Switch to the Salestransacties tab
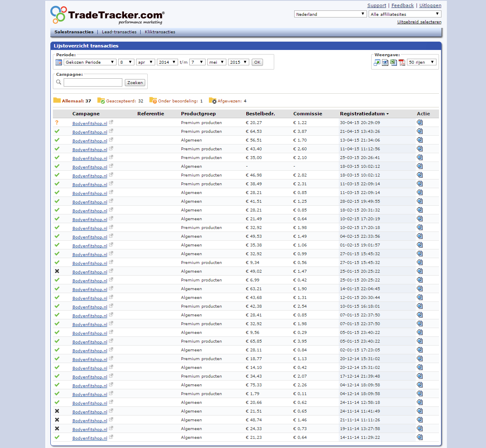The width and height of the screenshot is (486, 448). [74, 32]
